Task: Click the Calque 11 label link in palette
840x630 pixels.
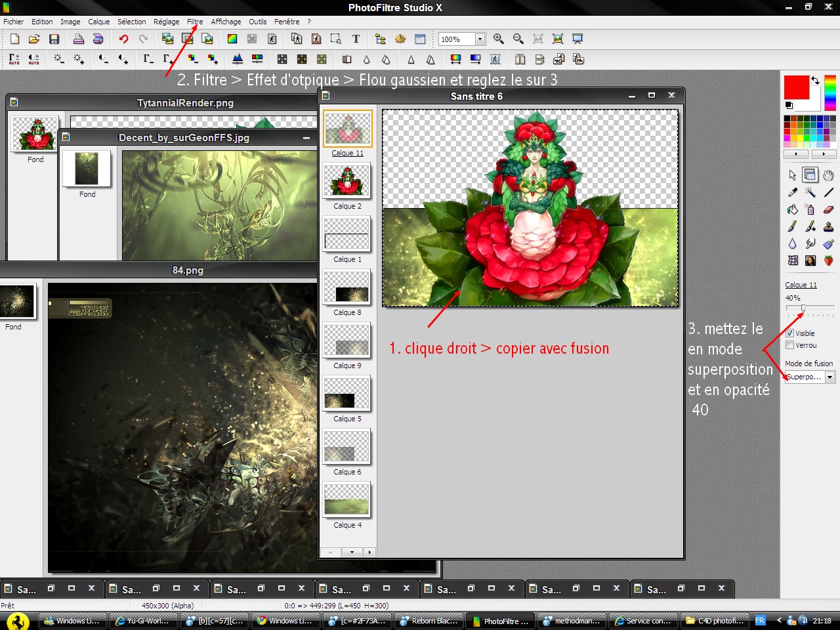Action: click(801, 285)
